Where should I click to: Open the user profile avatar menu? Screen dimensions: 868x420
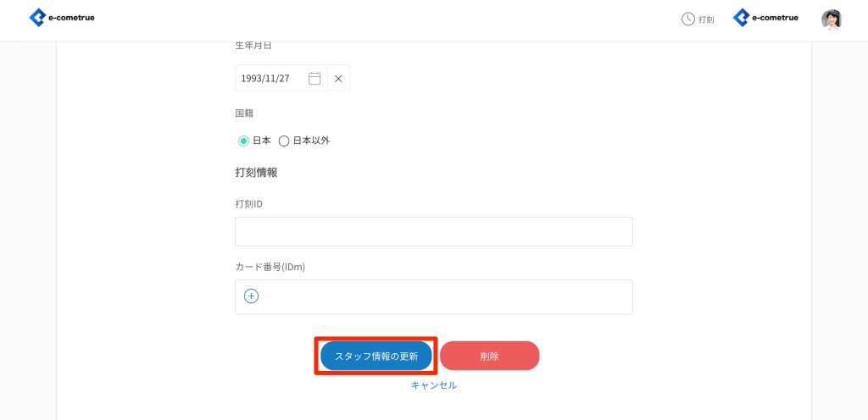[x=832, y=19]
